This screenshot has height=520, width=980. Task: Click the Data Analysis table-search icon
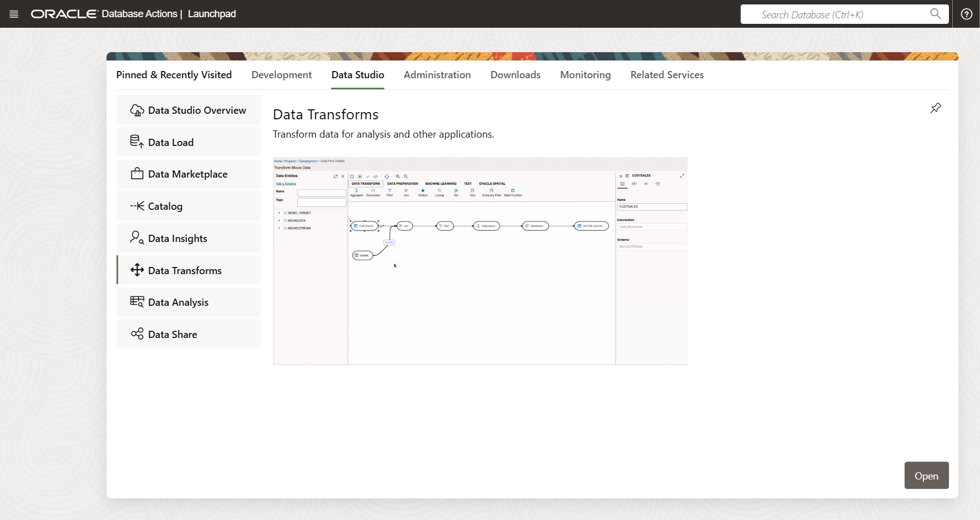137,301
